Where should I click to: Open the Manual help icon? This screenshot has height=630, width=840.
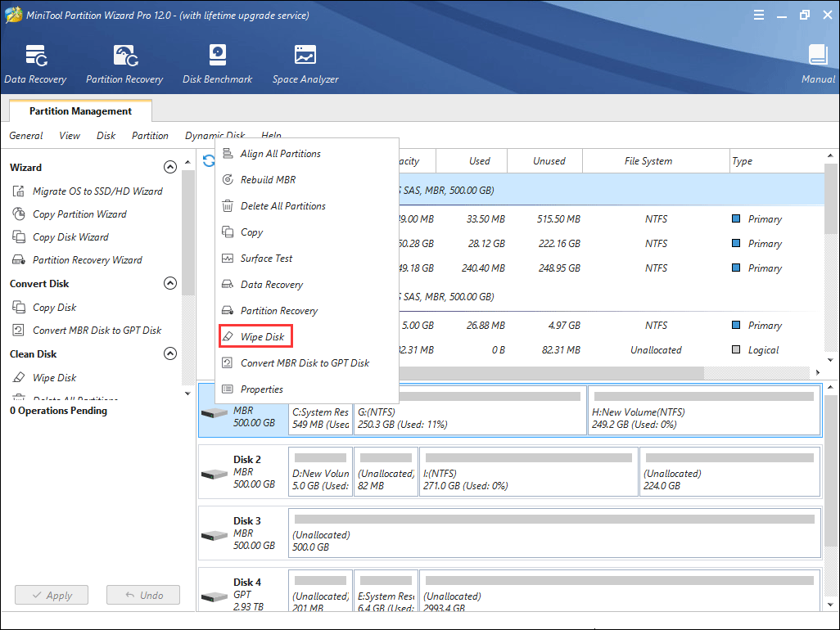[818, 64]
